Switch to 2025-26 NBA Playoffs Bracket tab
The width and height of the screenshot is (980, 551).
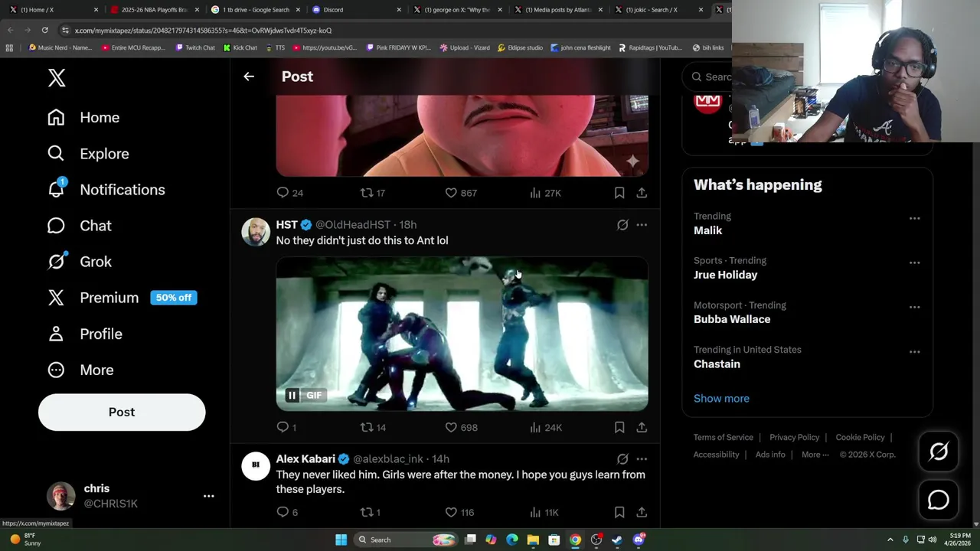pyautogui.click(x=153, y=10)
